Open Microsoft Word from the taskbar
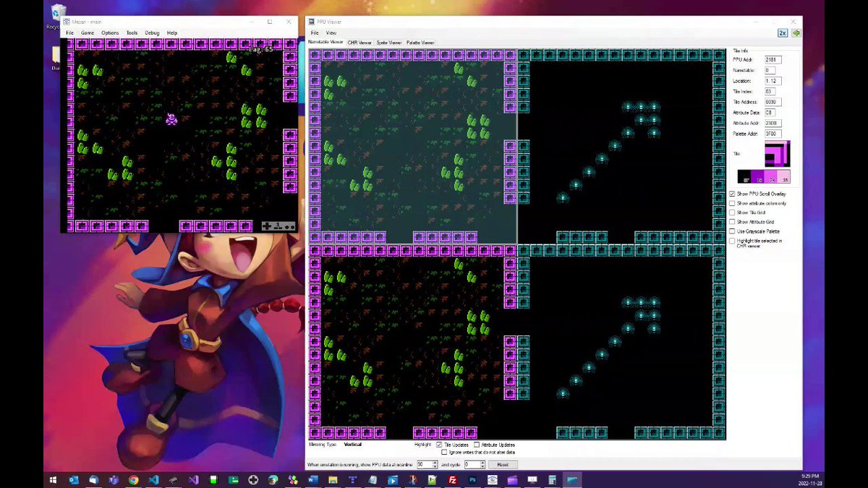This screenshot has width=868, height=488. click(x=312, y=479)
